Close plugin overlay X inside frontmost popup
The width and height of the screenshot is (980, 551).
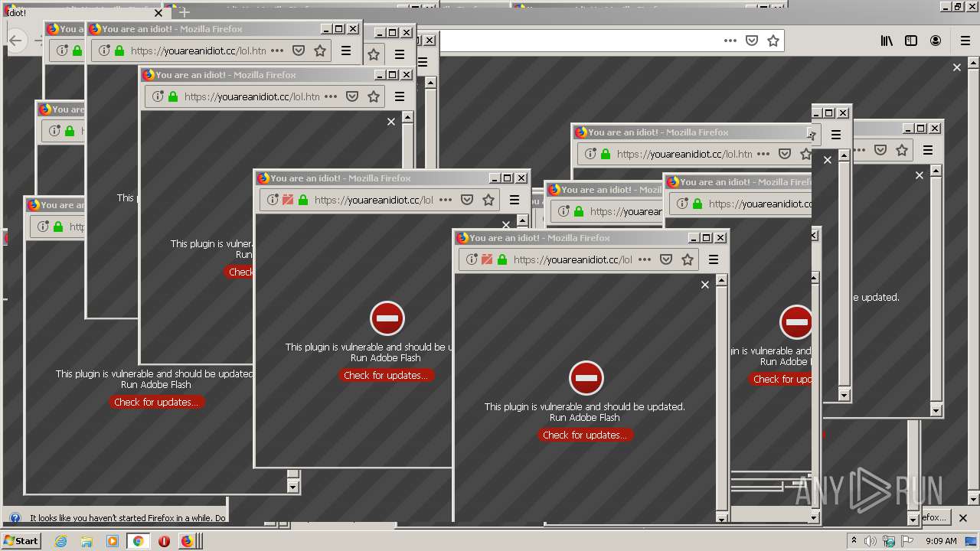(x=705, y=285)
